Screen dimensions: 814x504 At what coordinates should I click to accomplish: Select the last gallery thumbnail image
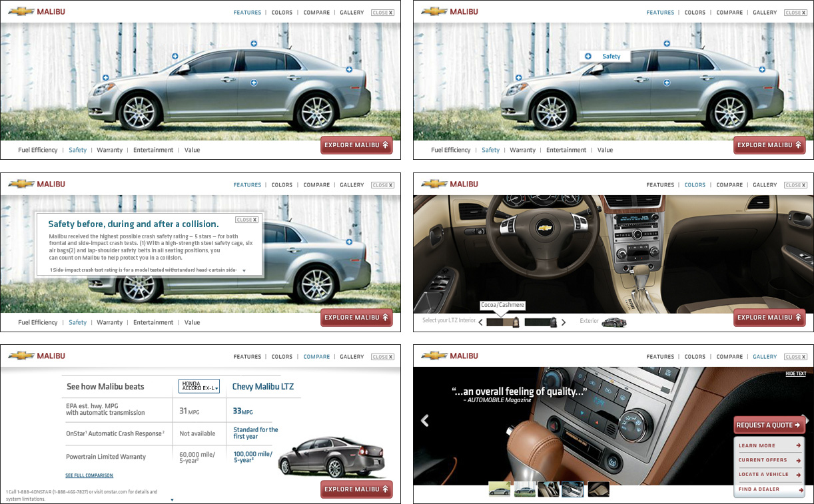(598, 489)
